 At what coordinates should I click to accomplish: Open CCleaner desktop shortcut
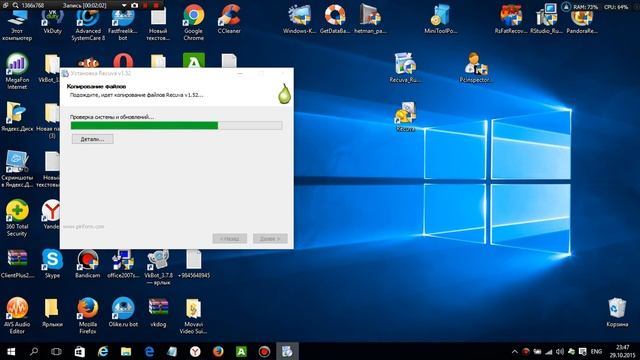[229, 19]
